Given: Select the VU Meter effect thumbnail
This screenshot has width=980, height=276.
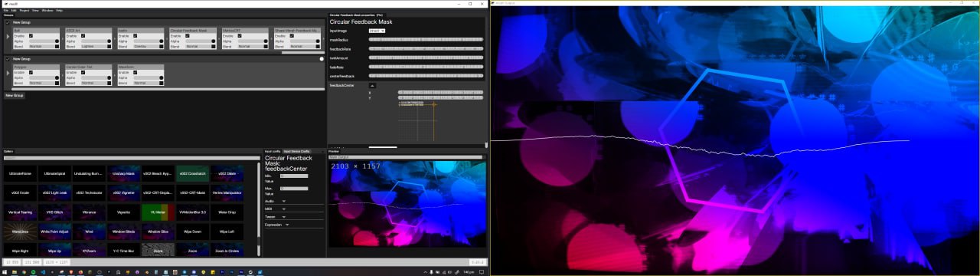Looking at the screenshot, I should pyautogui.click(x=158, y=212).
